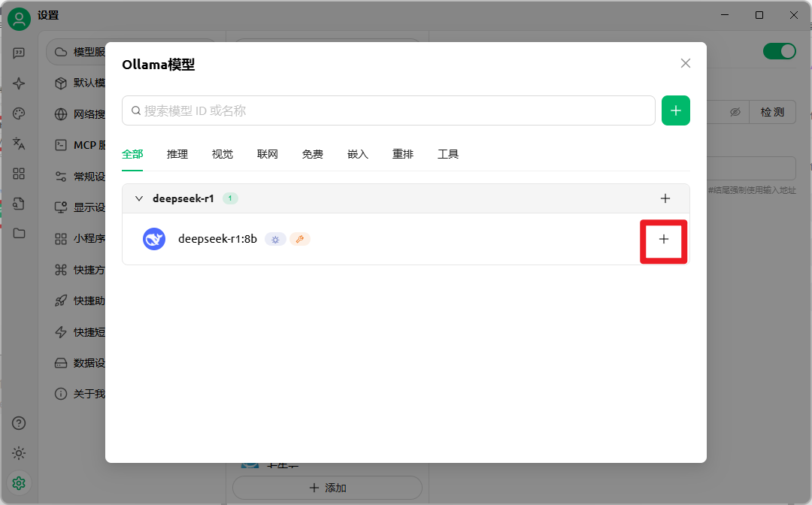Open 显示设置 settings menu item
Screen dimensions: 812x505
point(80,207)
